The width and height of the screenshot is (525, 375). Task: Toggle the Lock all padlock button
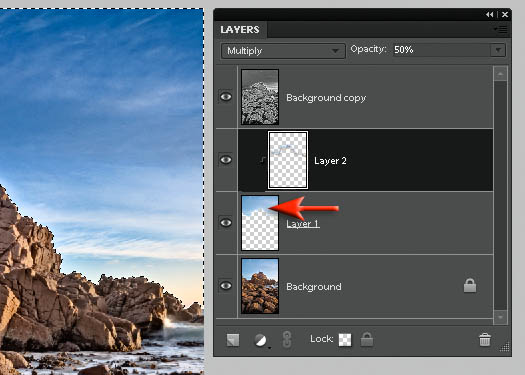[x=367, y=339]
